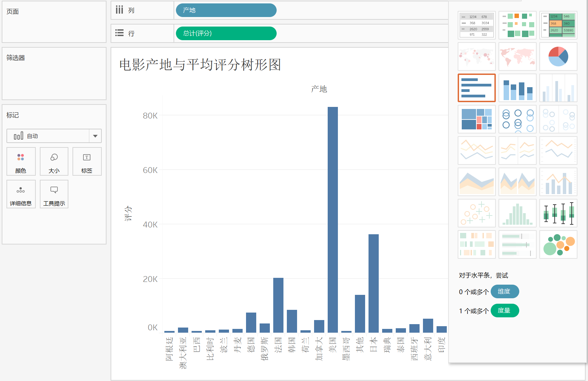
Task: Click the 产地 column header above chart
Action: coord(319,89)
